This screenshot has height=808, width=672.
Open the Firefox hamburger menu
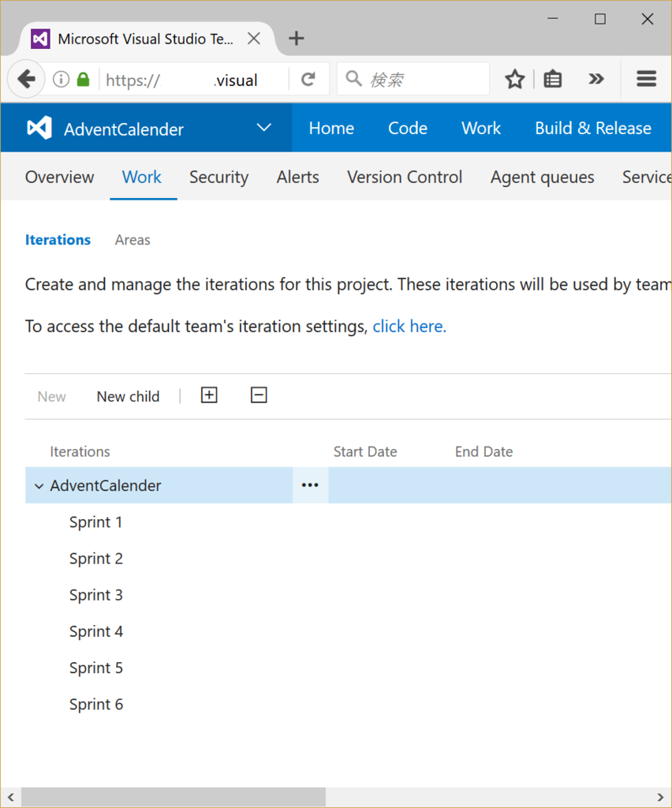click(x=646, y=79)
